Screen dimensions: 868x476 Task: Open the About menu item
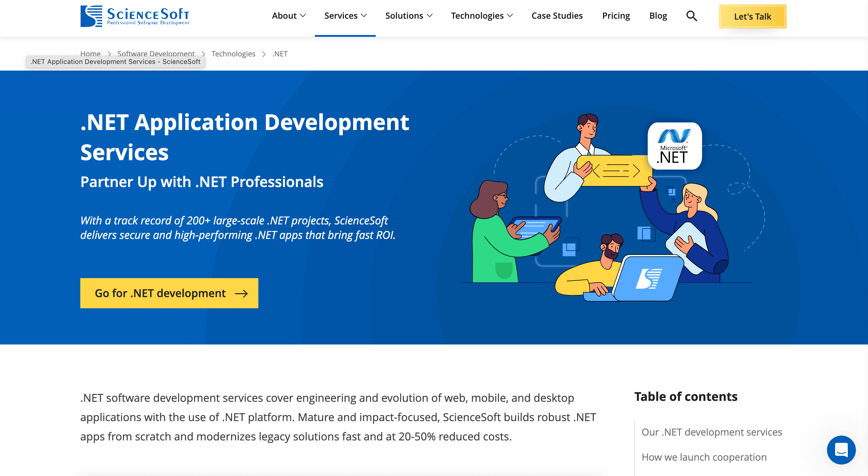289,15
